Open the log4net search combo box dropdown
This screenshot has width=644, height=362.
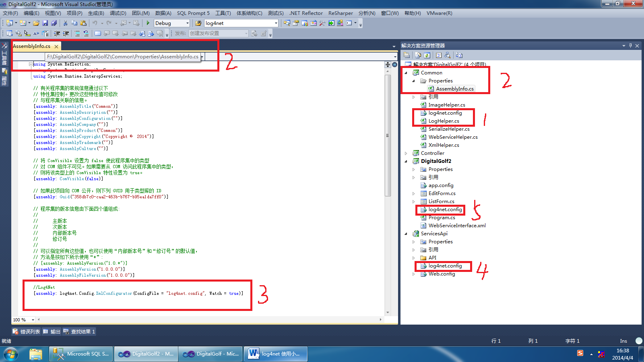click(x=276, y=23)
